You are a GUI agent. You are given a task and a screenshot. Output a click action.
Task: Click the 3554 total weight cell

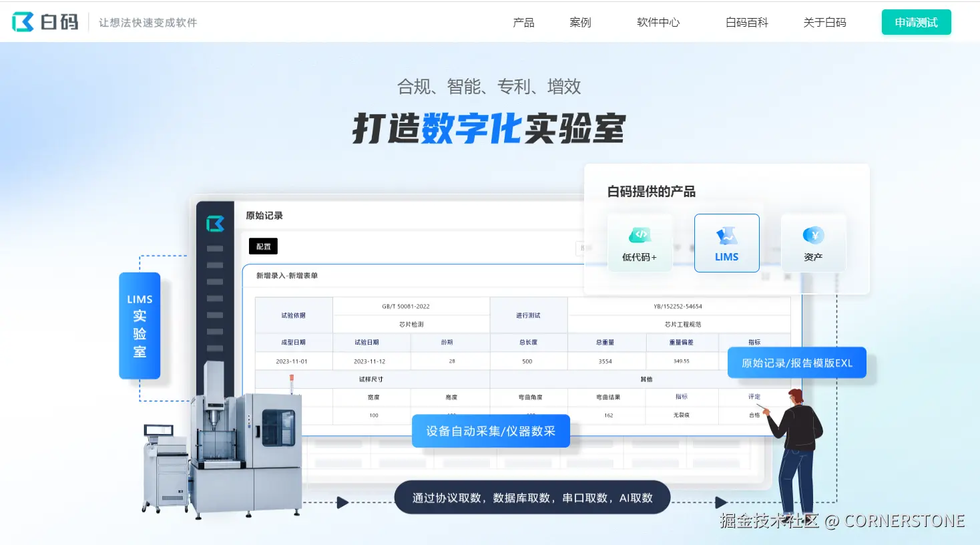pos(605,361)
